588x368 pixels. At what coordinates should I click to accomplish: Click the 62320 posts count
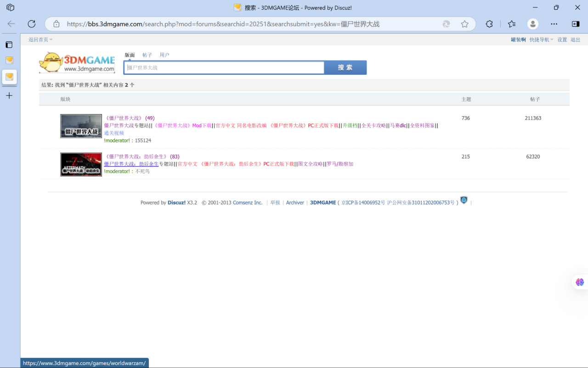point(533,157)
